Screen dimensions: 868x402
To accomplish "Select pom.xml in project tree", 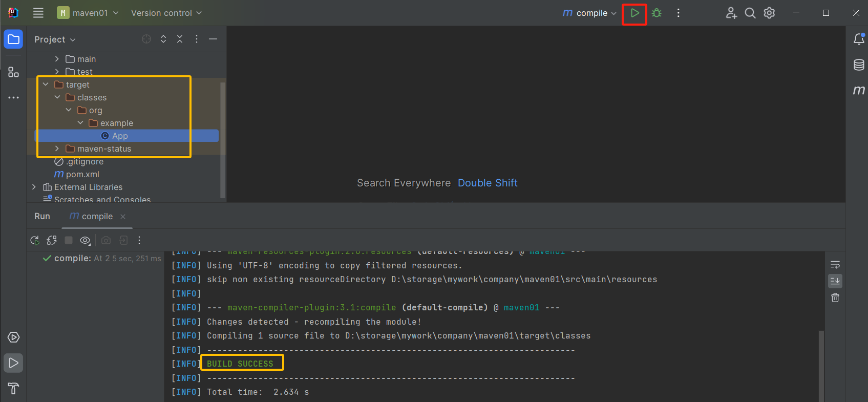I will point(77,174).
